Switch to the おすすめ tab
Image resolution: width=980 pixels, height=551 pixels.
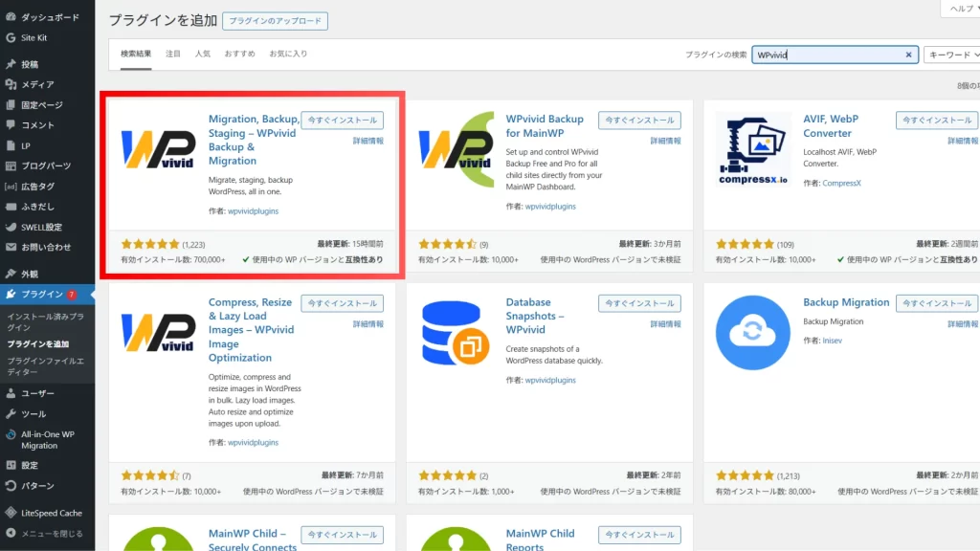point(238,54)
